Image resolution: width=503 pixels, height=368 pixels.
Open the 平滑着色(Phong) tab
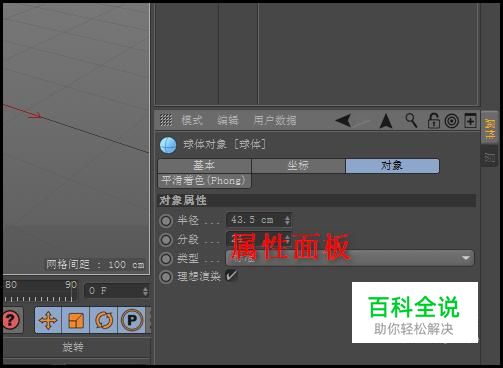(204, 181)
